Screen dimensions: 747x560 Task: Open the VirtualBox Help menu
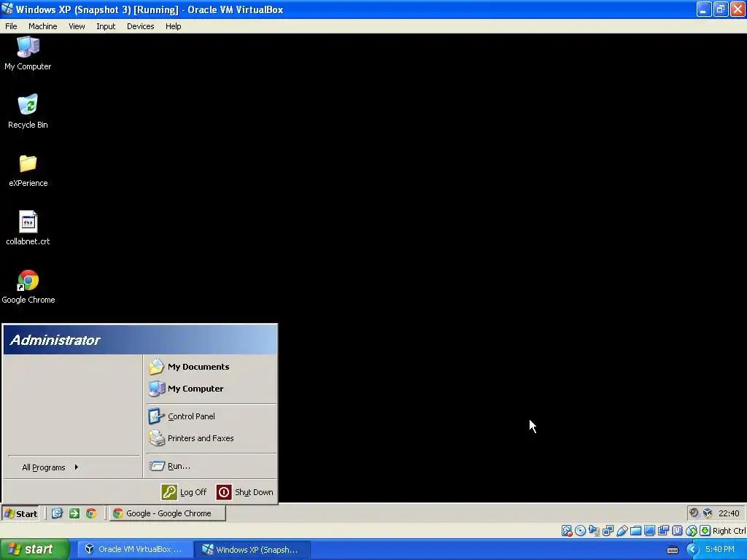tap(174, 26)
